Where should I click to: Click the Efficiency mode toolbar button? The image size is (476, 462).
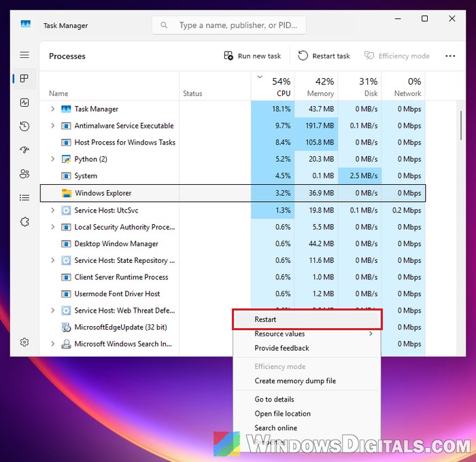click(x=397, y=56)
